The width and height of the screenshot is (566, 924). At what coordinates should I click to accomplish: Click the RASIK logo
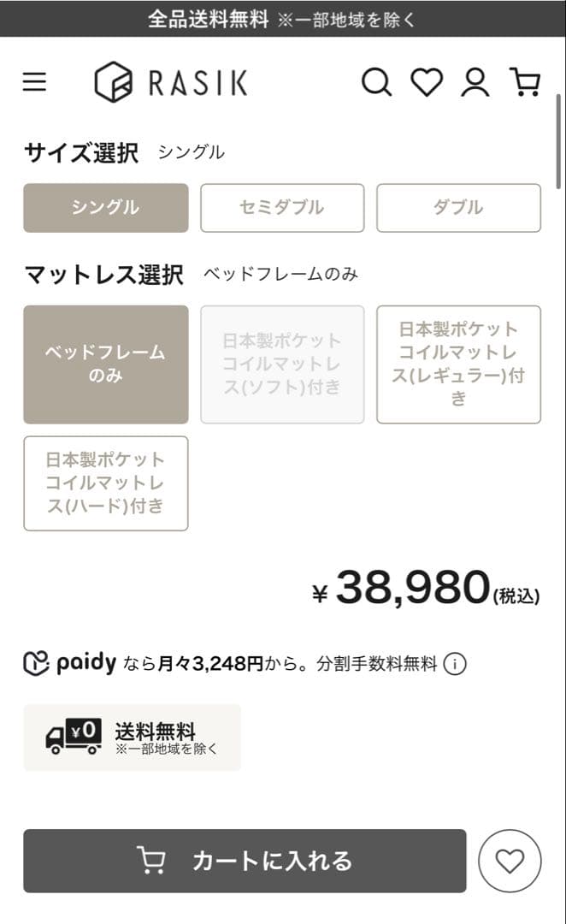click(171, 82)
